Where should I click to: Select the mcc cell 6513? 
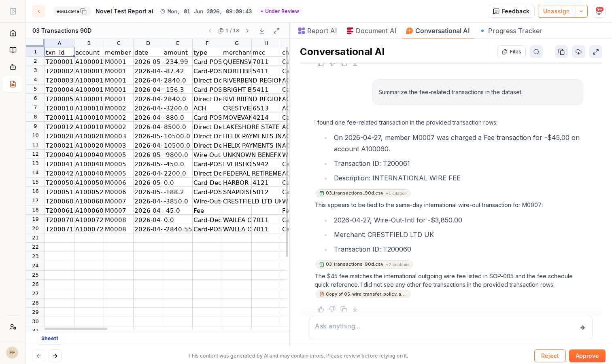(x=266, y=108)
